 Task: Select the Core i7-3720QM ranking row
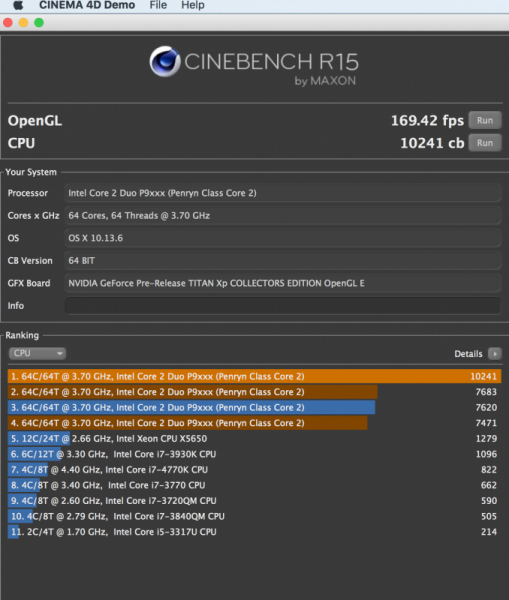click(254, 501)
